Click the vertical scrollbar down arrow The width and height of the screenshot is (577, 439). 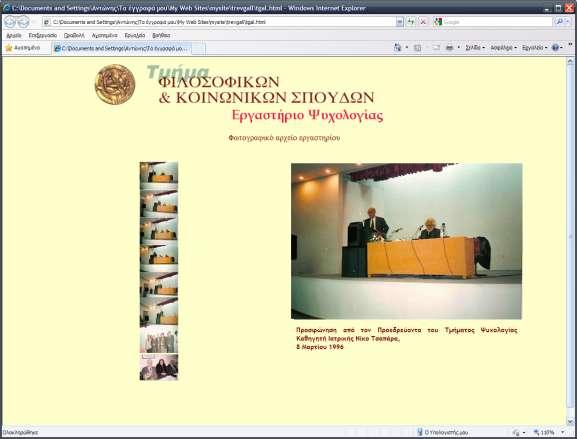570,422
